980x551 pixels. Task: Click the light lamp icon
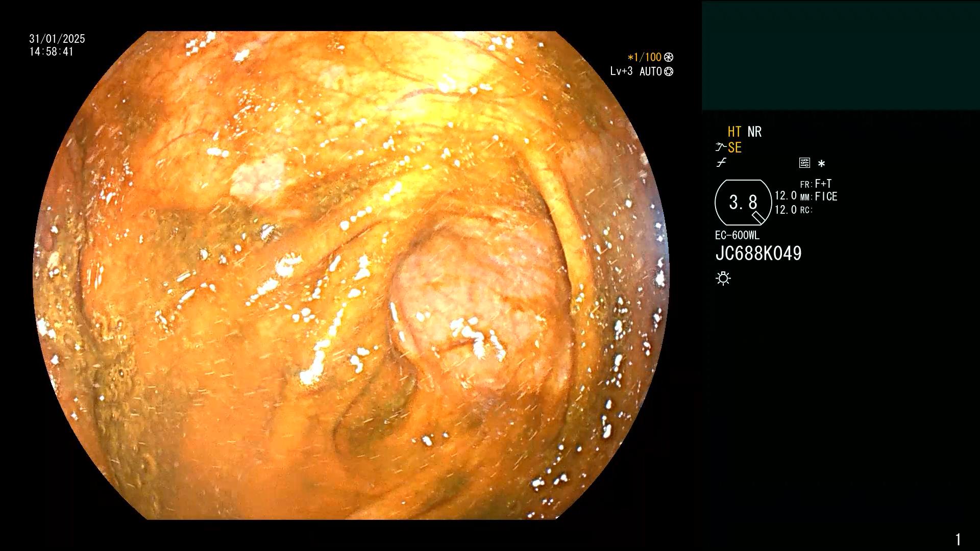tap(723, 279)
